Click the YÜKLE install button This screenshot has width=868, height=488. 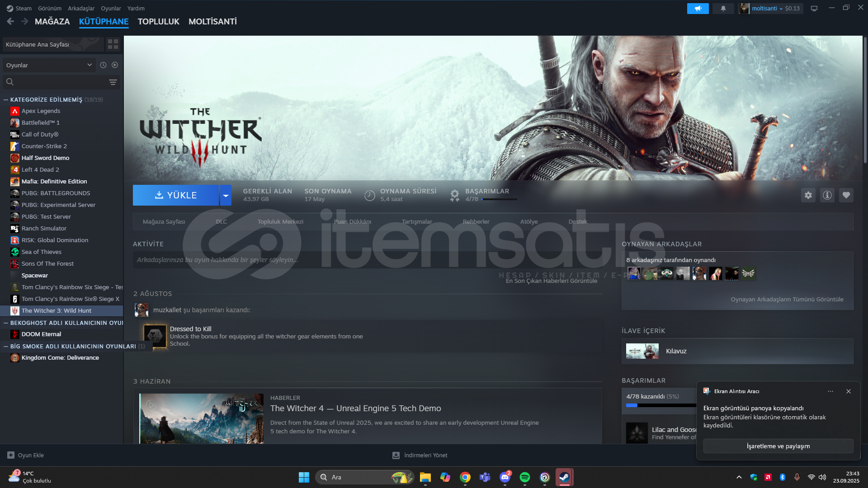[x=176, y=195]
